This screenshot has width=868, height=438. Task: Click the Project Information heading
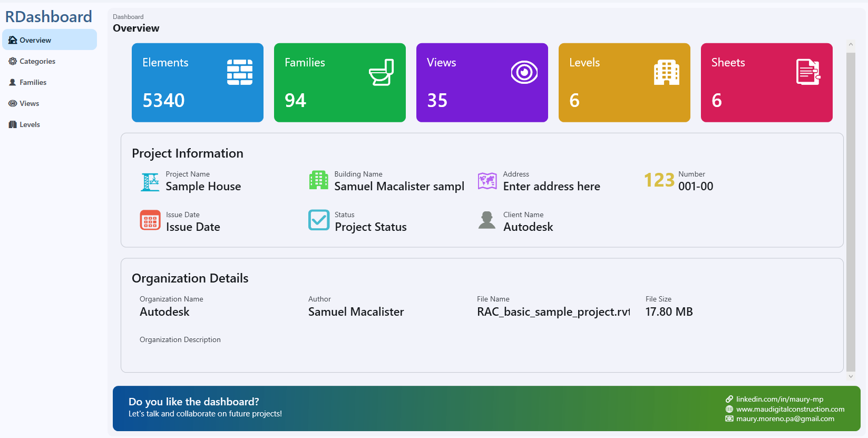pyautogui.click(x=187, y=153)
